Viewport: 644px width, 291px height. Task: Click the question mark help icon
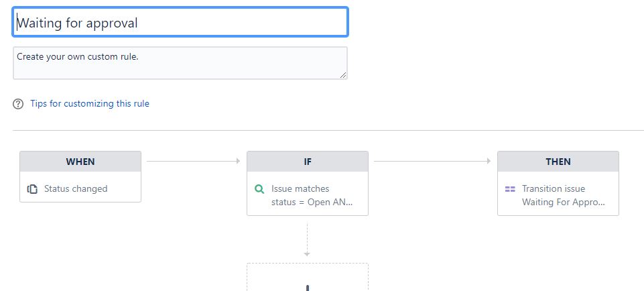point(18,103)
